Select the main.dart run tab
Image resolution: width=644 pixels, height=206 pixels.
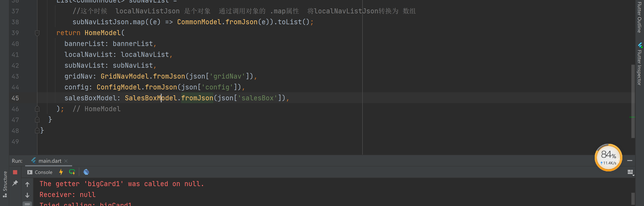click(x=49, y=161)
